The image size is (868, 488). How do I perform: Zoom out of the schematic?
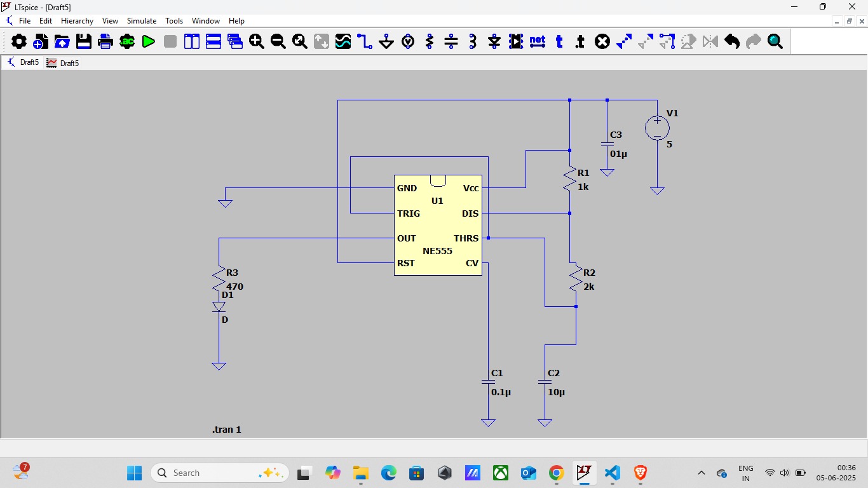[278, 42]
